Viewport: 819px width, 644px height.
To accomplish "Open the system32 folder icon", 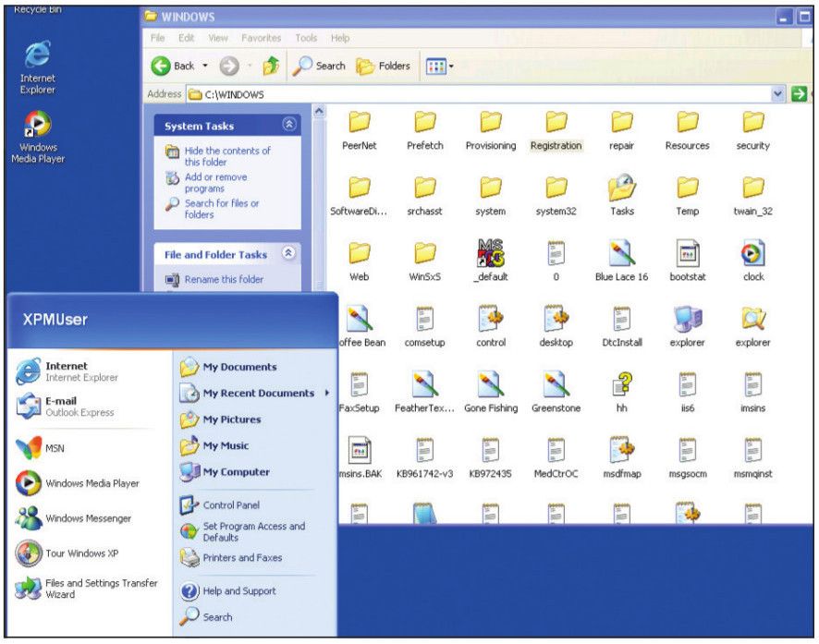I will click(556, 189).
